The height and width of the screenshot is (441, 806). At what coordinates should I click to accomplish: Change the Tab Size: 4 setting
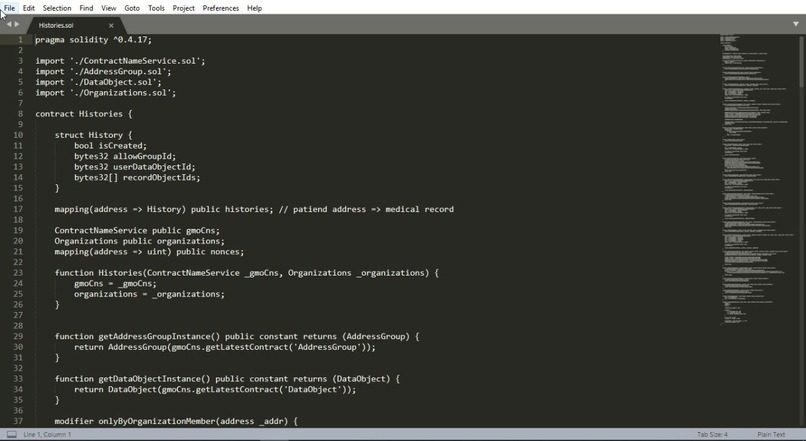[712, 434]
